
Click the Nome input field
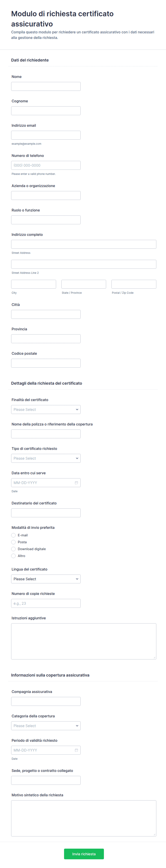tap(46, 86)
